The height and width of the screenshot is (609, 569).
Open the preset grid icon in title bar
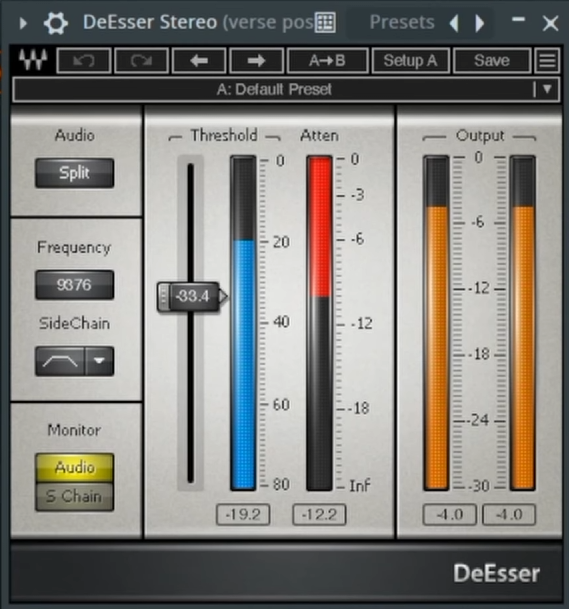[x=325, y=23]
